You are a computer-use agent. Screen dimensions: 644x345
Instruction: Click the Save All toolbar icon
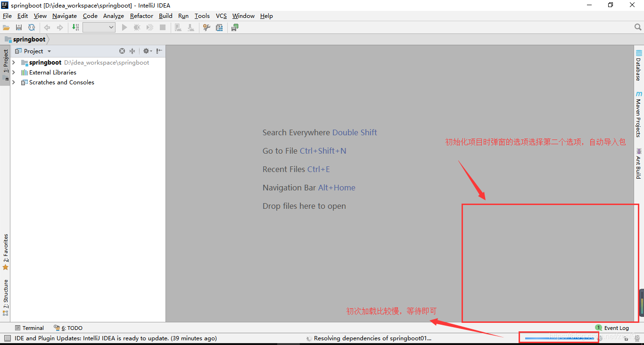tap(19, 27)
